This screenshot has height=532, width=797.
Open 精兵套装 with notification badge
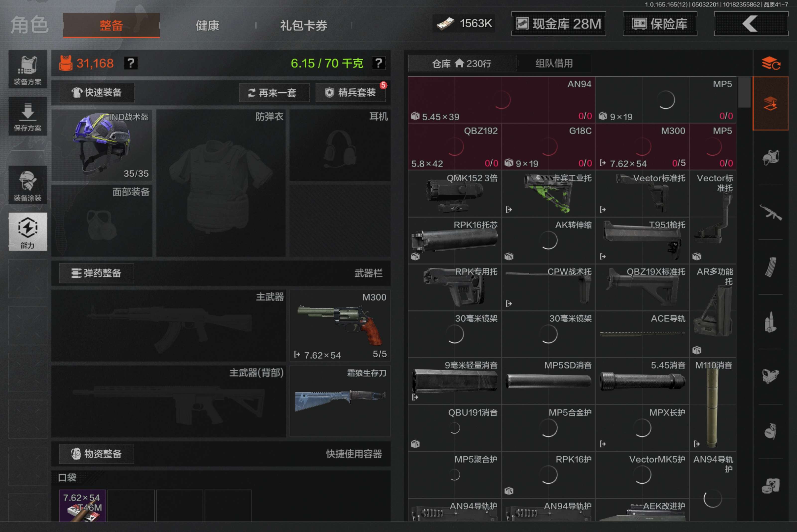point(350,93)
